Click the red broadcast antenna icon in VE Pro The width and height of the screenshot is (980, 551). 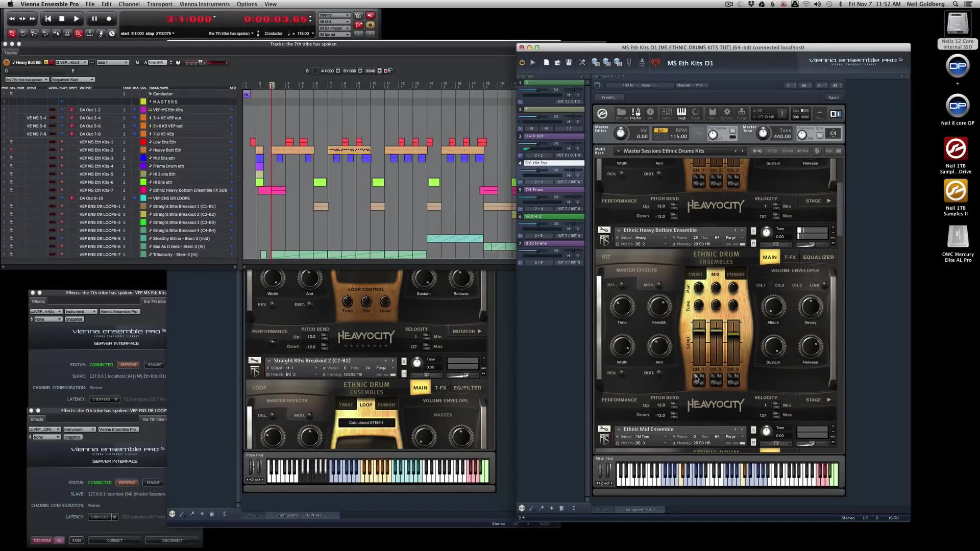(x=656, y=63)
